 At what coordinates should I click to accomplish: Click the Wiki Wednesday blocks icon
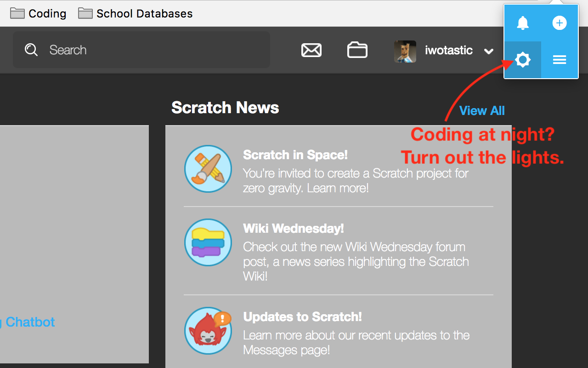(208, 242)
